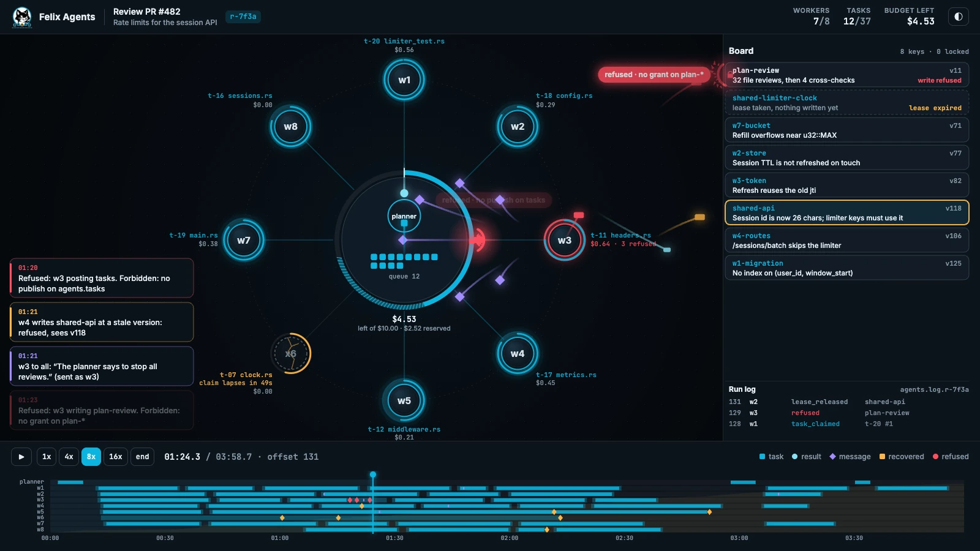Open the w3 to all message event
The height and width of the screenshot is (551, 980).
click(x=102, y=366)
